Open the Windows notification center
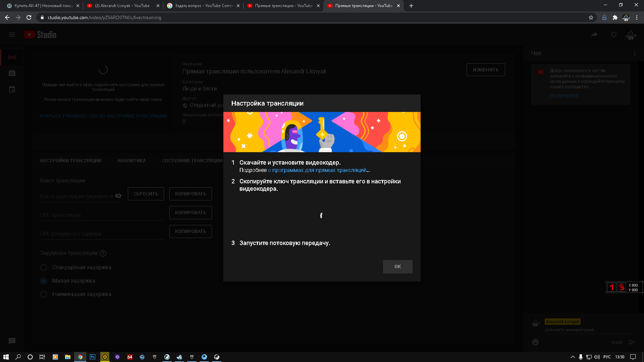 point(633,357)
